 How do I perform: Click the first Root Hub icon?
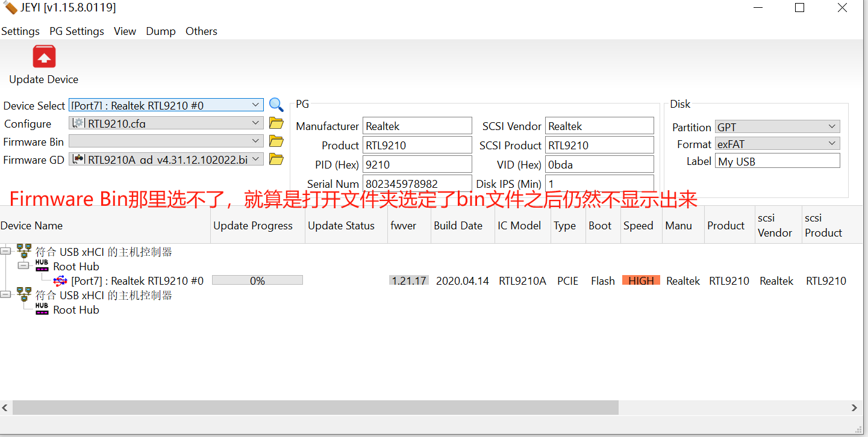pos(42,265)
